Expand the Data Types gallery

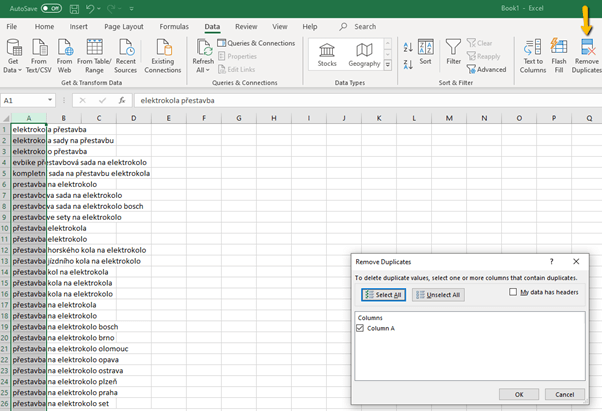pyautogui.click(x=388, y=65)
